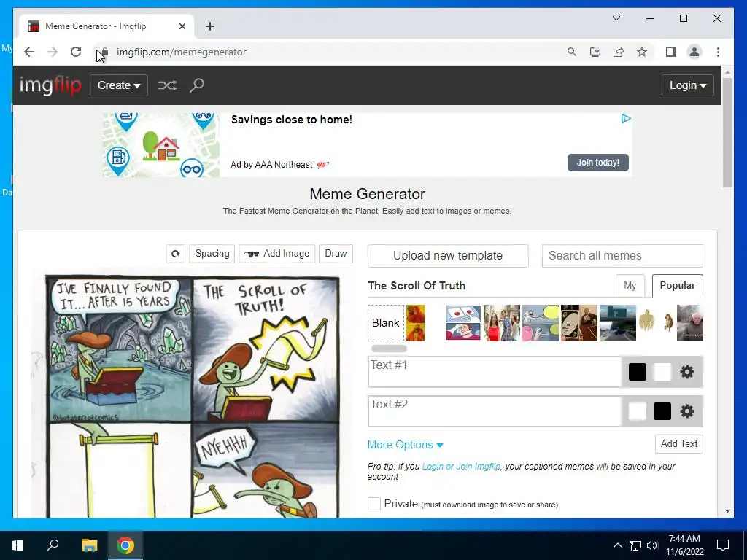Click the zoom magnifier icon in address bar
747x560 pixels.
point(572,52)
